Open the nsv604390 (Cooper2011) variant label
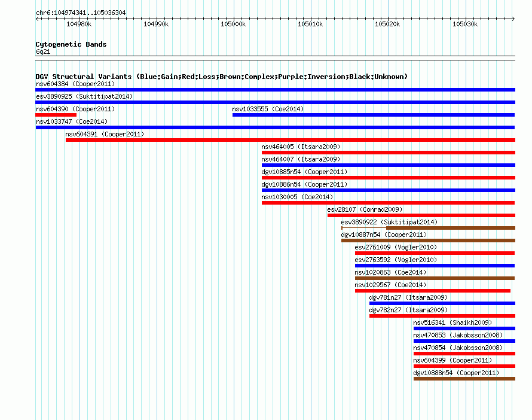Screen dimensions: 532x420 (x=75, y=109)
